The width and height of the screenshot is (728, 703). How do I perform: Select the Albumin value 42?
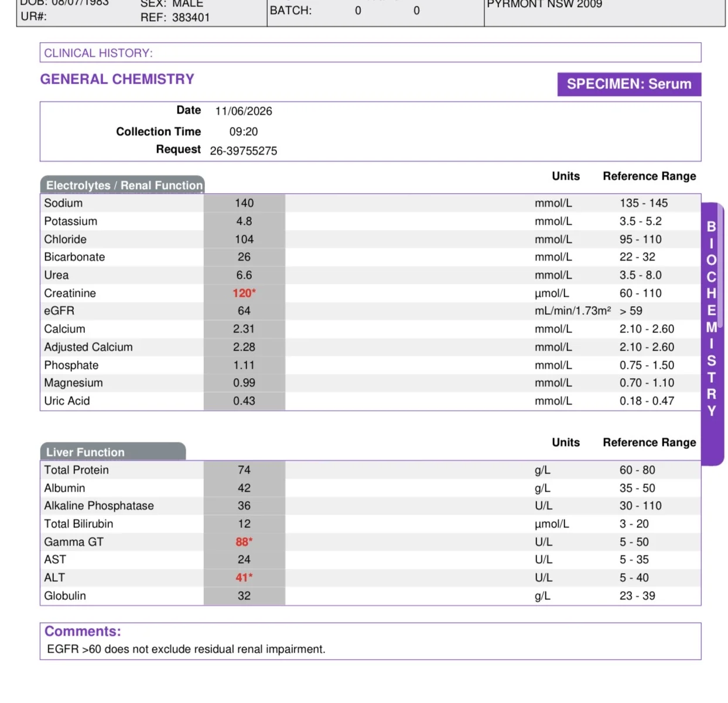(244, 488)
